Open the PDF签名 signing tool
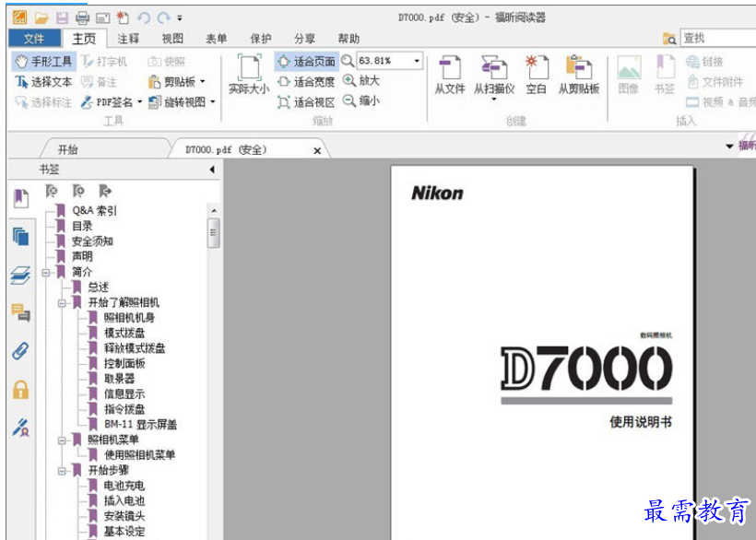This screenshot has height=540, width=756. [107, 102]
